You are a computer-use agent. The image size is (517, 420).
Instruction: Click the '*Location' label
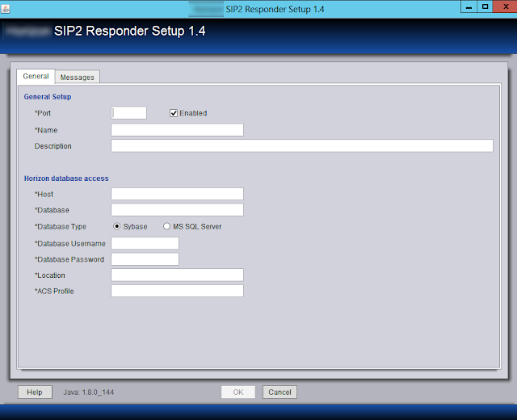click(50, 275)
